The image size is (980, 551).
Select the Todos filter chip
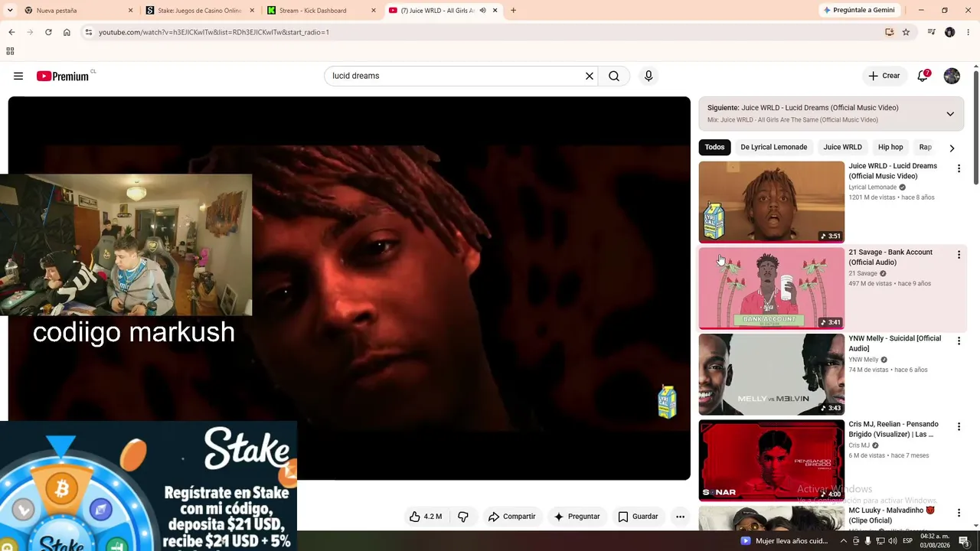click(x=714, y=147)
